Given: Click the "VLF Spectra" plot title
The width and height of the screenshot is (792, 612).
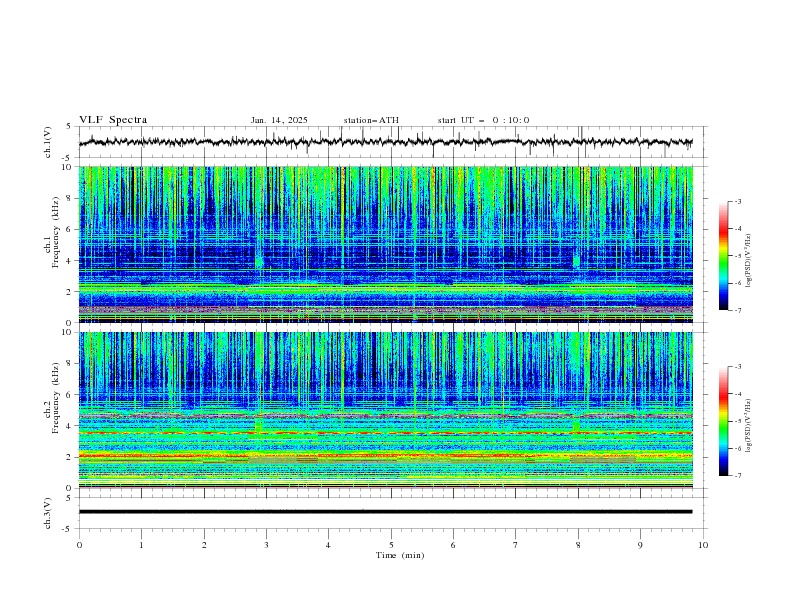Looking at the screenshot, I should pyautogui.click(x=113, y=120).
